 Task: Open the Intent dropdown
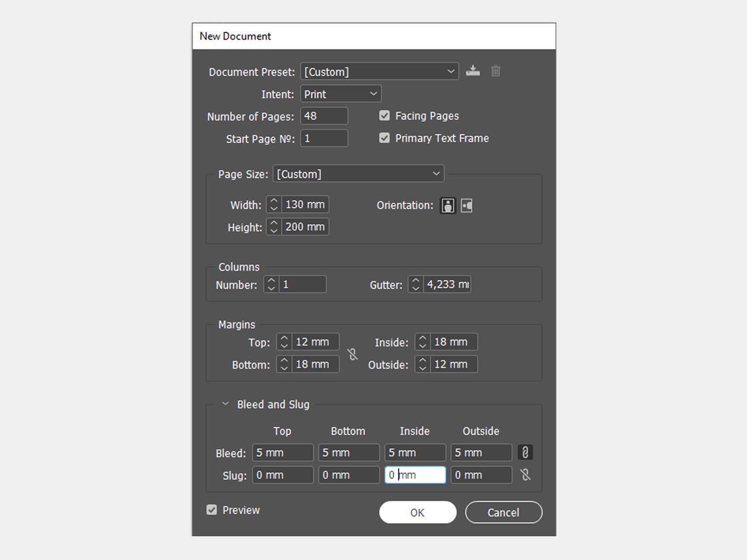(x=341, y=94)
